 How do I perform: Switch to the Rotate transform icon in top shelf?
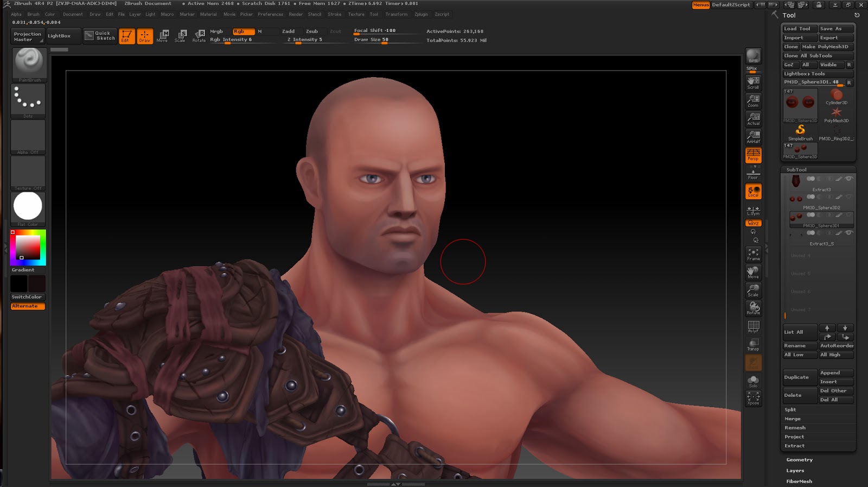tap(199, 36)
